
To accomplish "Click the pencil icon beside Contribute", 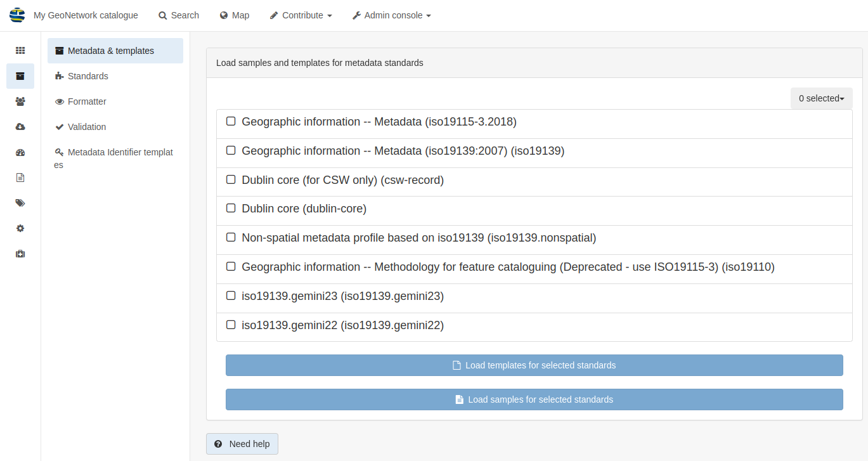I will (274, 15).
